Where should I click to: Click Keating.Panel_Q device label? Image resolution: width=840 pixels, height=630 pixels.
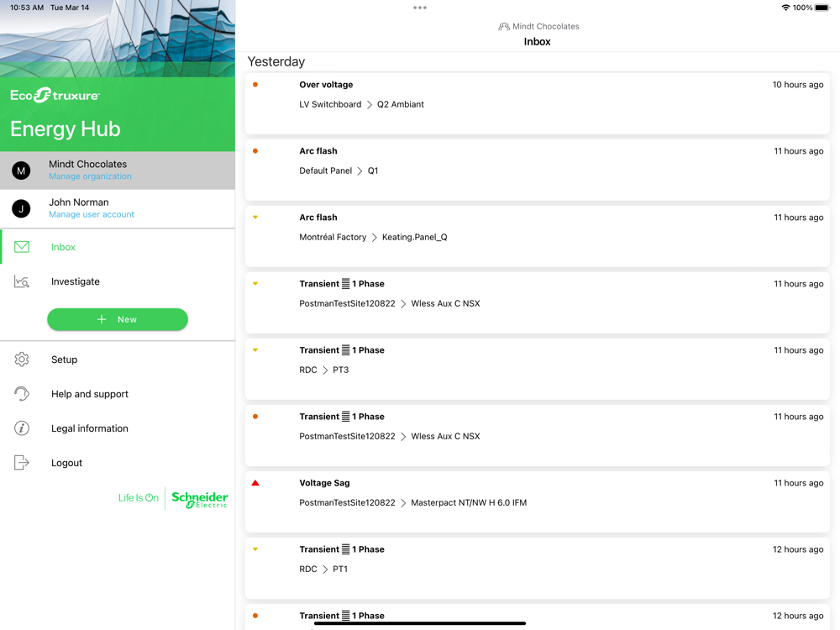(415, 238)
